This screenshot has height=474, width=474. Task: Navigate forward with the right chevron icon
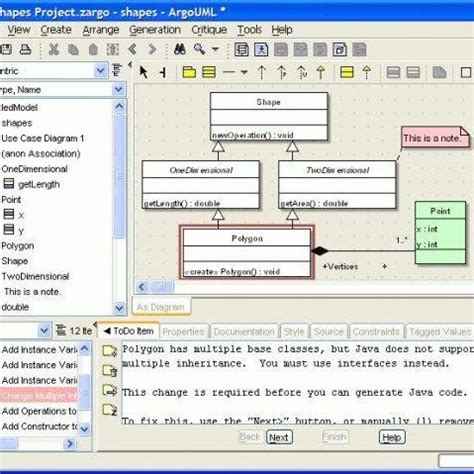pos(152,49)
